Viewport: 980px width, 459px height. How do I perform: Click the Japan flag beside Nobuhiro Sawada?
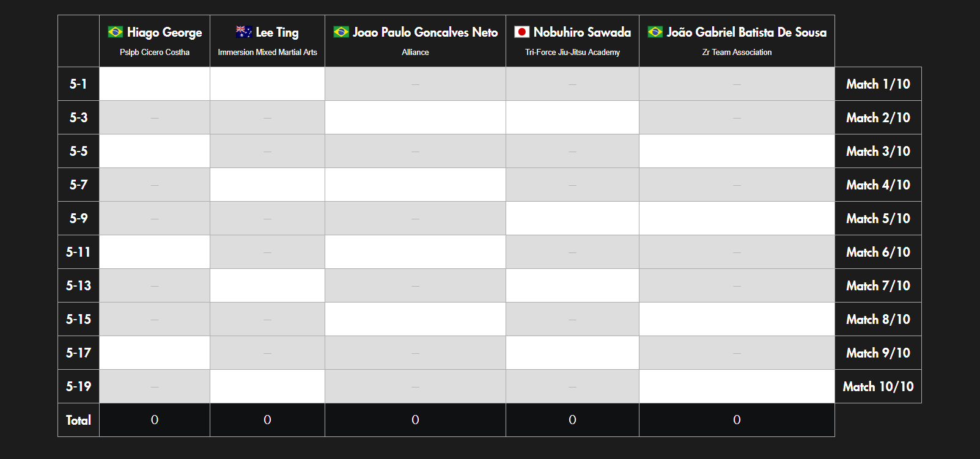[521, 32]
